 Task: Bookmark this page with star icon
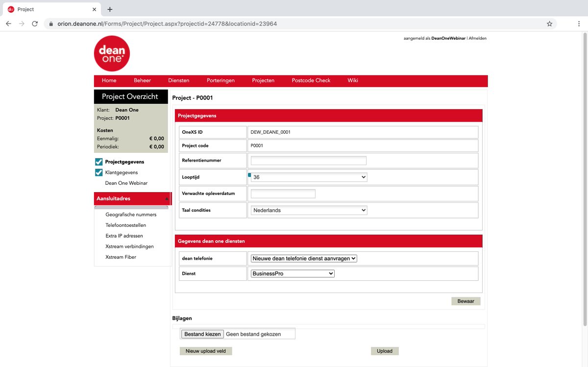coord(549,24)
